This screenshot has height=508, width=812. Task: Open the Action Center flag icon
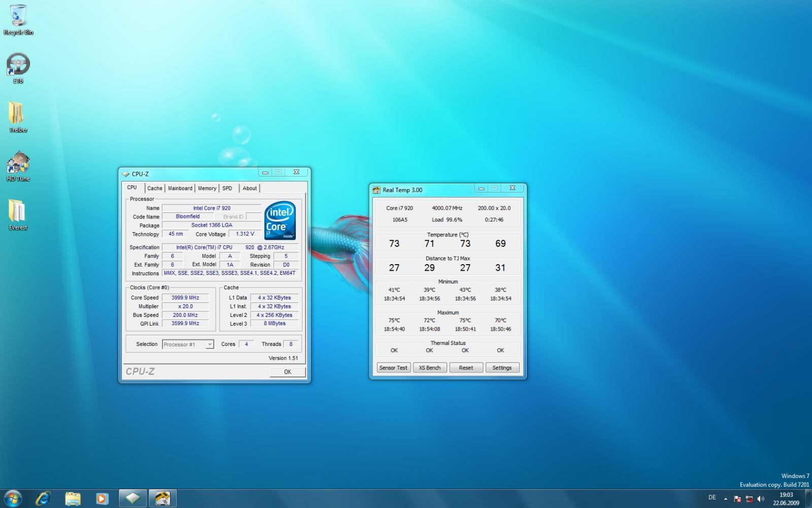[x=737, y=499]
